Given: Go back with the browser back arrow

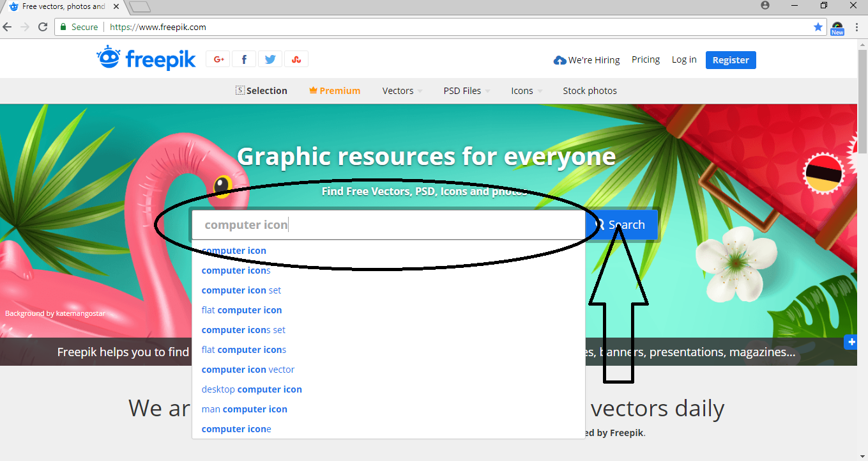Looking at the screenshot, I should point(8,27).
